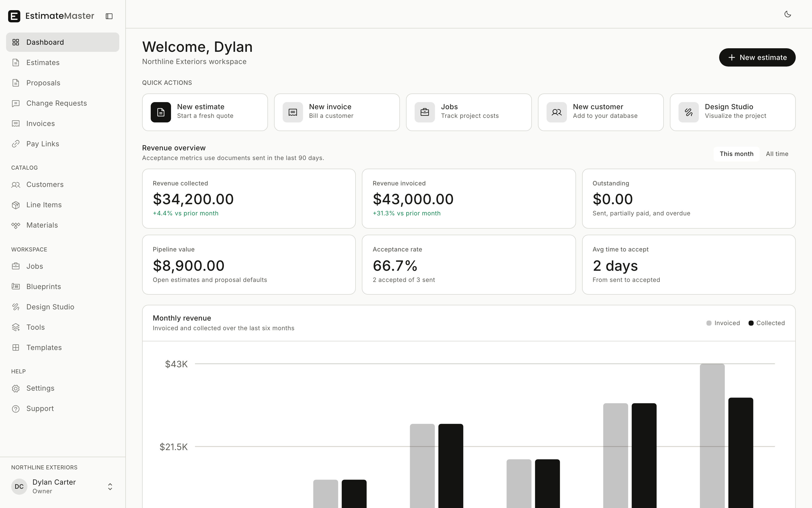Click the Blueprints icon in the sidebar

[x=16, y=287]
